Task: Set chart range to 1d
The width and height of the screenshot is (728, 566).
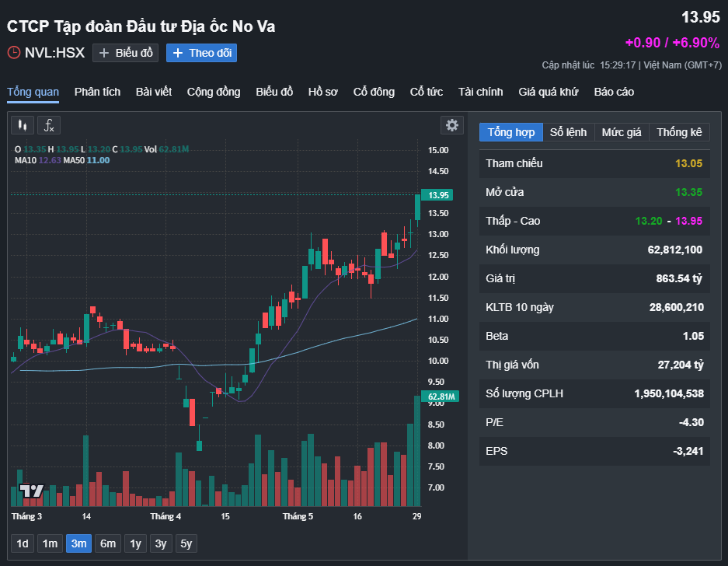Action: (23, 543)
